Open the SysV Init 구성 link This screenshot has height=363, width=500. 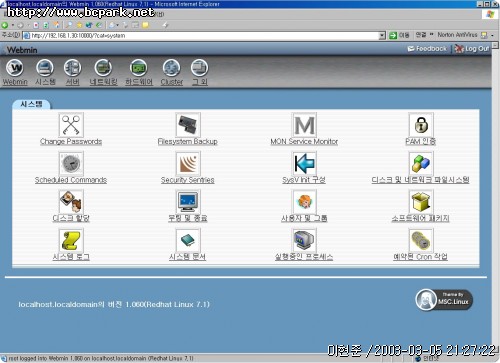[304, 180]
